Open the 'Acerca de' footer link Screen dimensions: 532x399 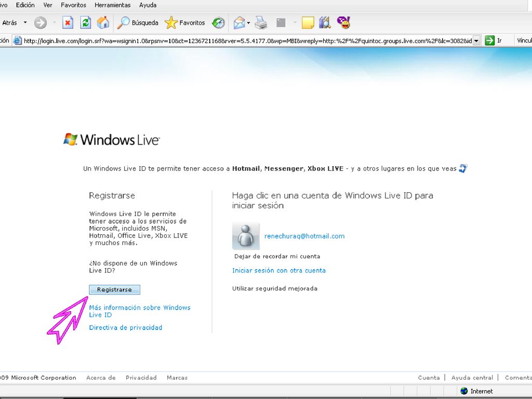101,378
